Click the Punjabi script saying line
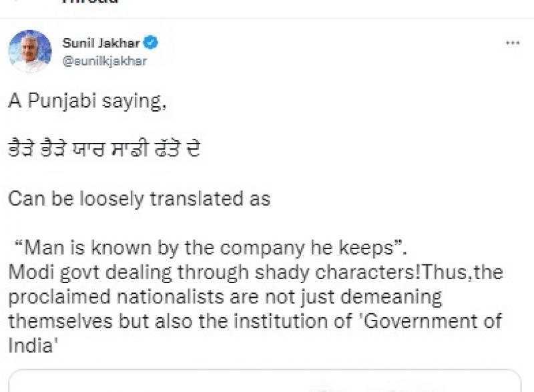This screenshot has width=534, height=392. (105, 149)
